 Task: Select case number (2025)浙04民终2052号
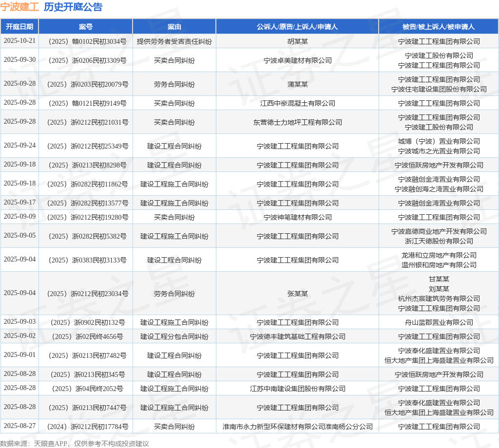click(x=87, y=389)
